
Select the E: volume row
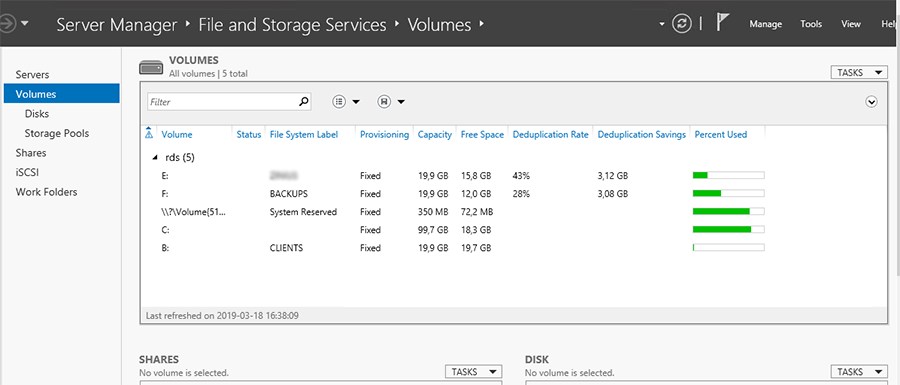click(453, 176)
